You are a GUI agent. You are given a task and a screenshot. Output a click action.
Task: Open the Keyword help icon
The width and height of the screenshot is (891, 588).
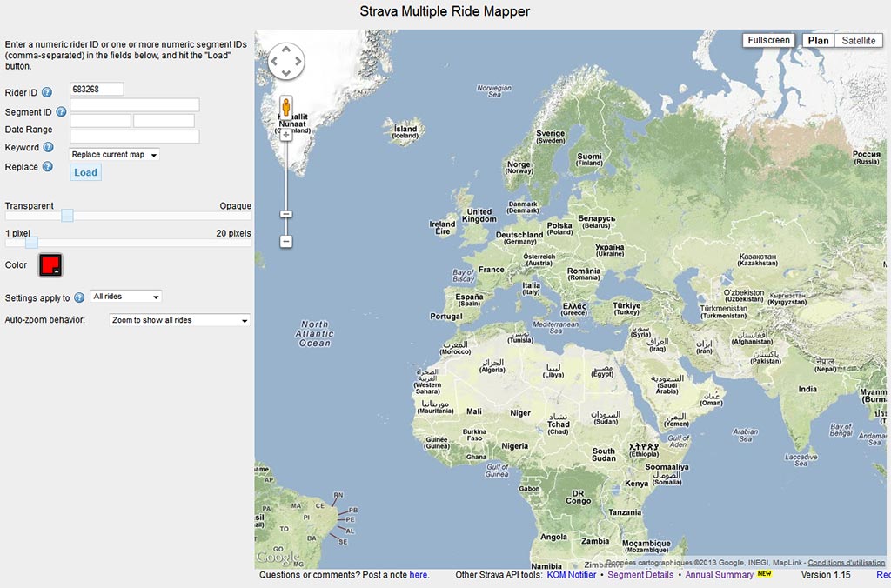[x=49, y=147]
